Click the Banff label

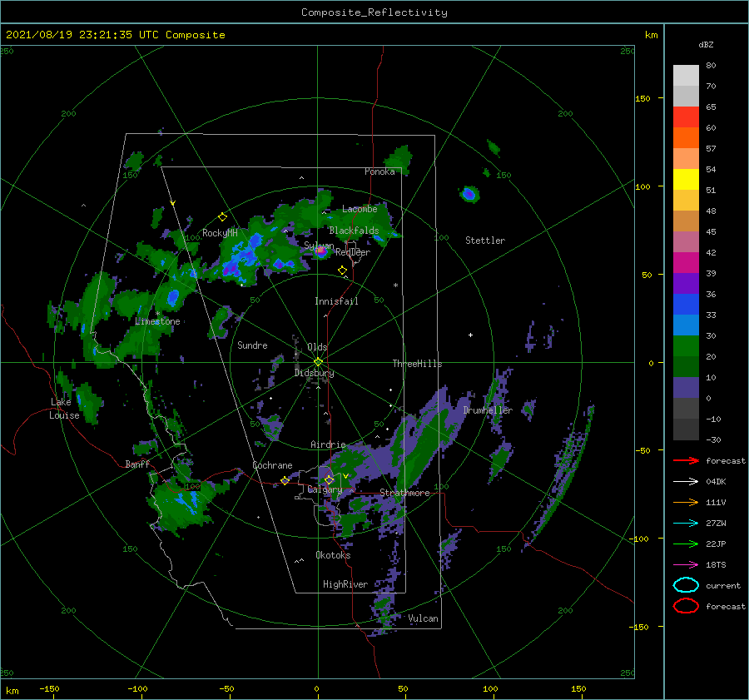137,464
